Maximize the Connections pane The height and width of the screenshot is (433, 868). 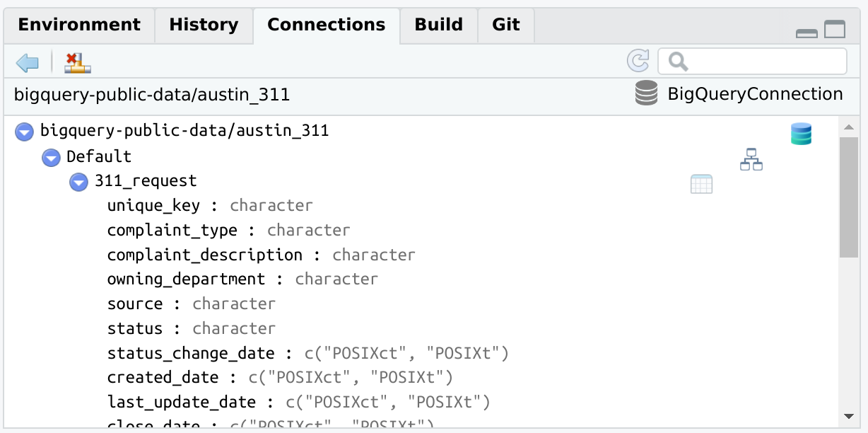pyautogui.click(x=835, y=30)
